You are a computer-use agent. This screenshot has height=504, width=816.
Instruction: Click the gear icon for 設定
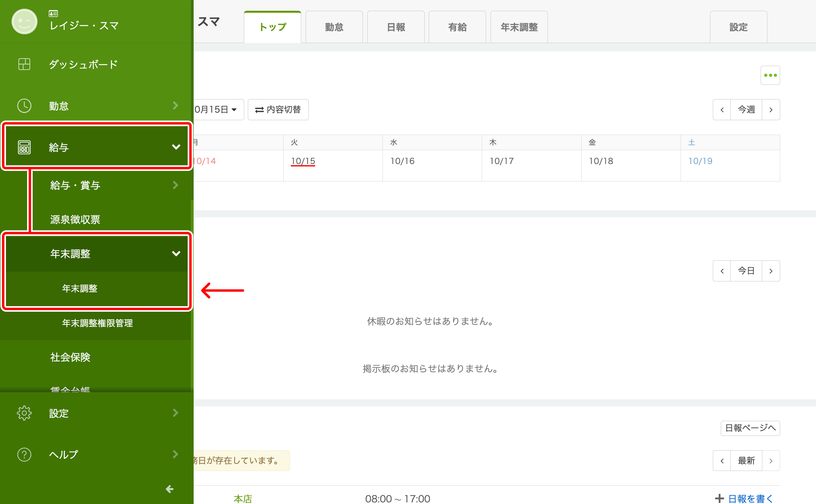(x=24, y=413)
